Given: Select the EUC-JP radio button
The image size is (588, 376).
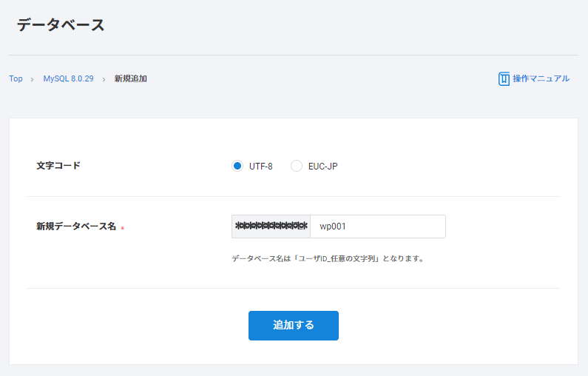Looking at the screenshot, I should click(297, 166).
